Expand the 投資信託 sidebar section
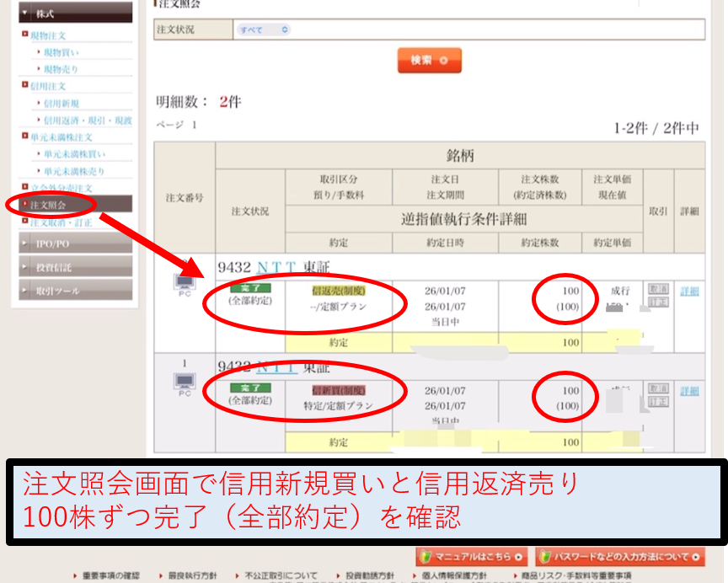This screenshot has width=728, height=583. tap(72, 267)
